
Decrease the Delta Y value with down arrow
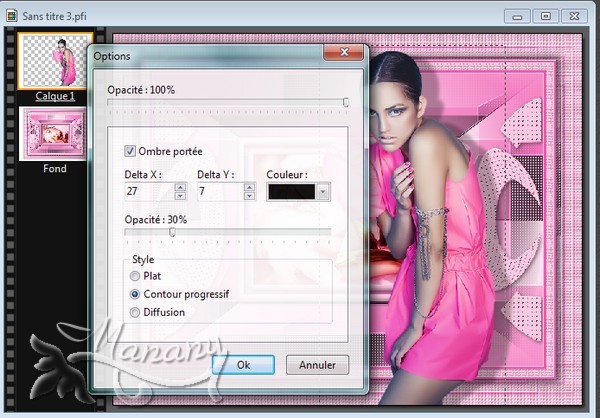(249, 196)
